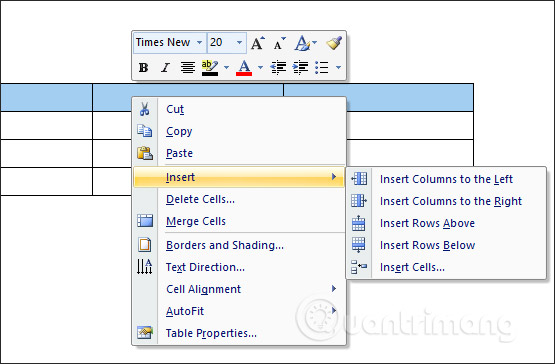
Task: Click the first blue header cell
Action: (46, 98)
